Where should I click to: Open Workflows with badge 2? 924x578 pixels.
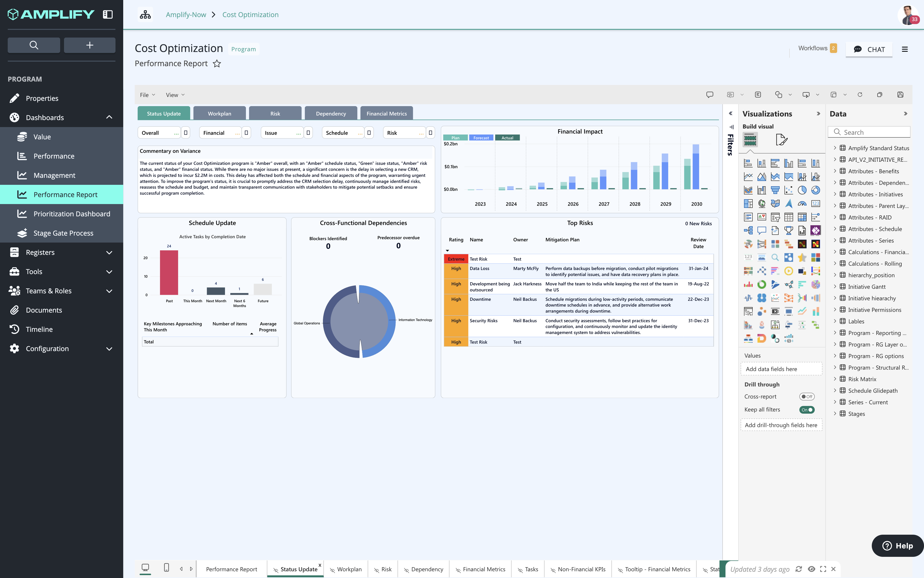817,48
